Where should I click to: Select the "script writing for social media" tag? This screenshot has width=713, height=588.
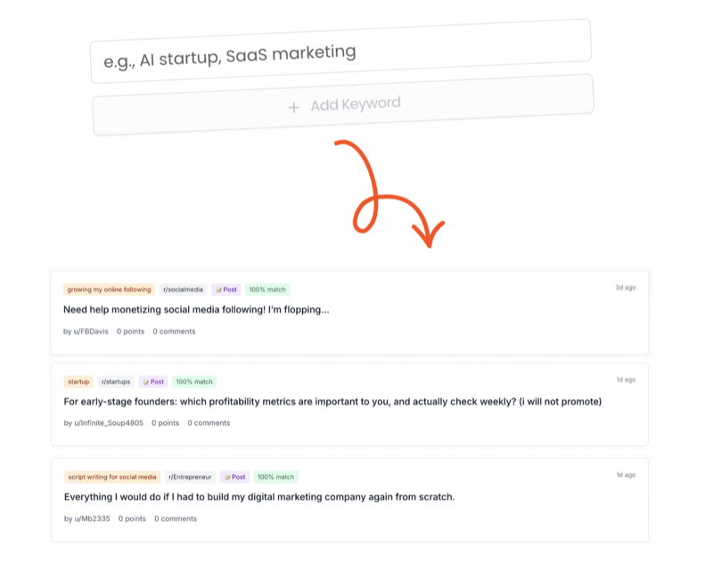coord(111,478)
